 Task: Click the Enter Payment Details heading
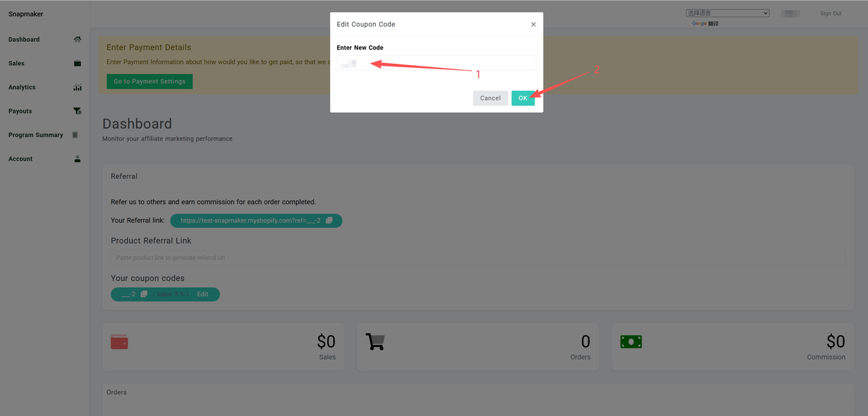click(x=149, y=48)
